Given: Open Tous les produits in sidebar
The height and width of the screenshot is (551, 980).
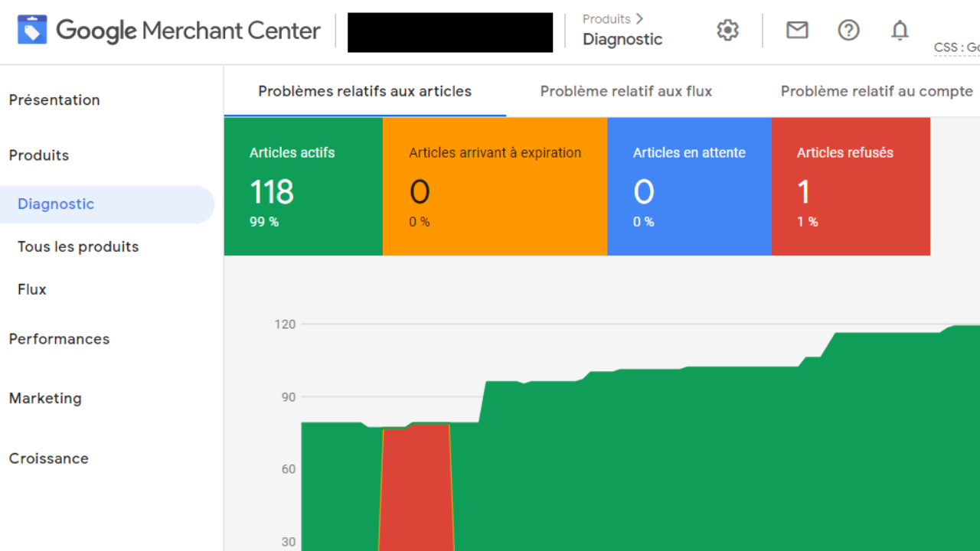Looking at the screenshot, I should [x=78, y=246].
